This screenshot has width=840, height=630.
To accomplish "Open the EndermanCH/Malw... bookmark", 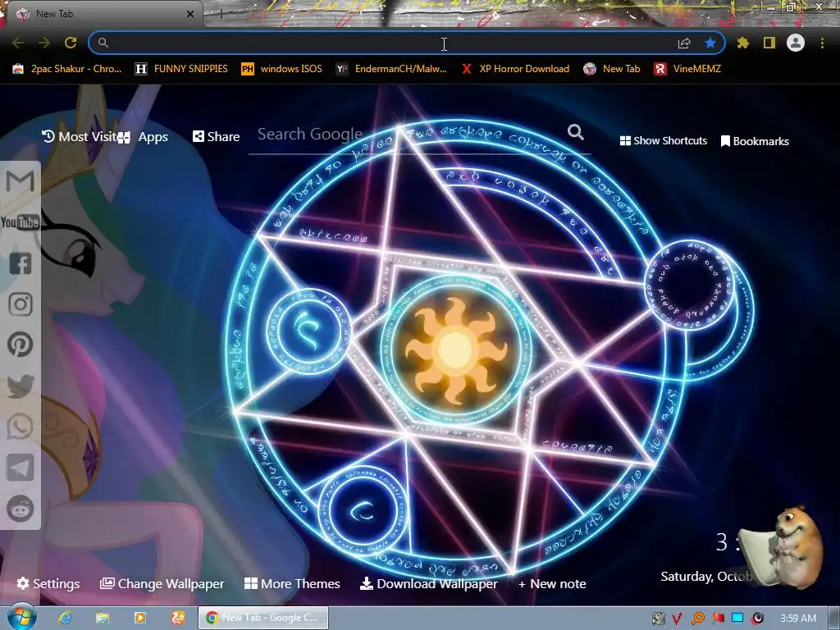I will click(x=391, y=69).
